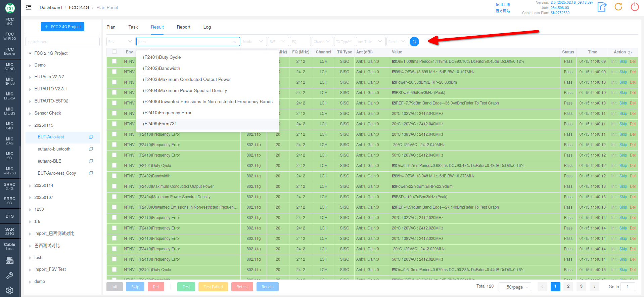Open the DOC sidebar icon

point(10,261)
